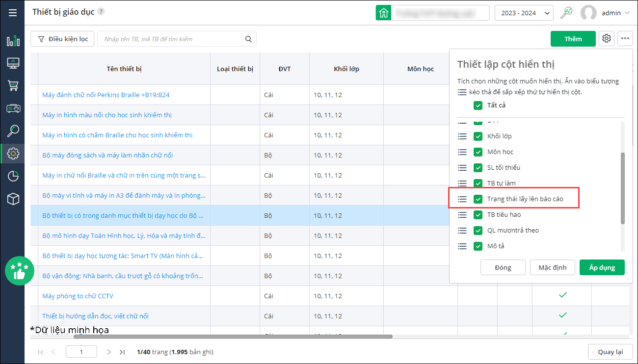This screenshot has width=638, height=364.
Task: Open the 2023 - 2024 school year dropdown
Action: pos(524,13)
